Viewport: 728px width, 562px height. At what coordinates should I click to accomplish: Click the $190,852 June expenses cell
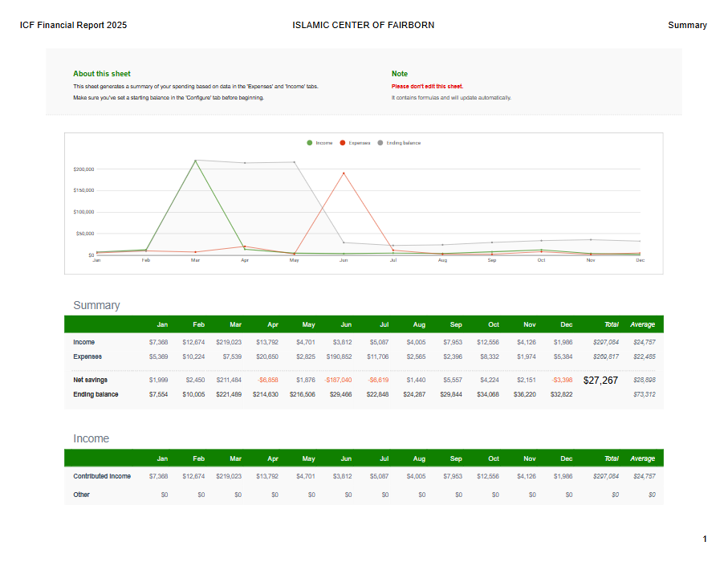[340, 356]
